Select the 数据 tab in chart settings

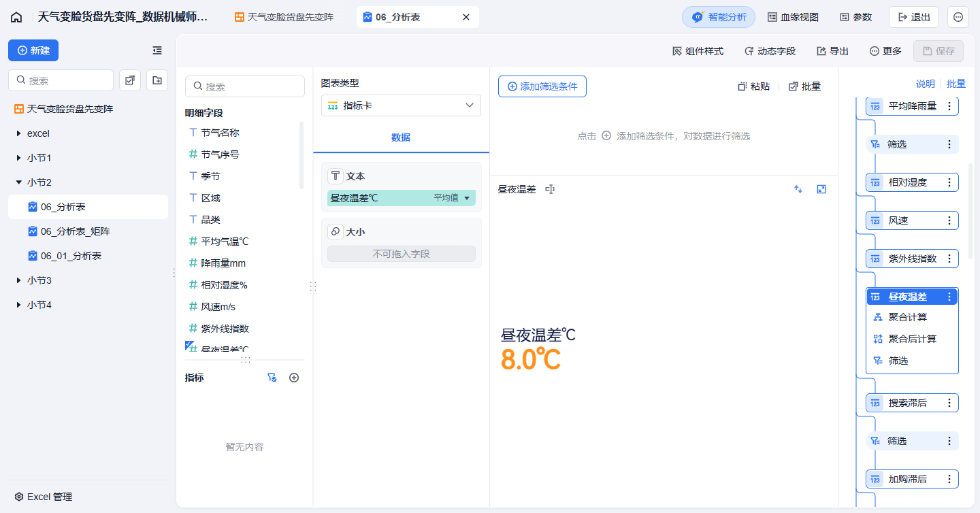401,137
